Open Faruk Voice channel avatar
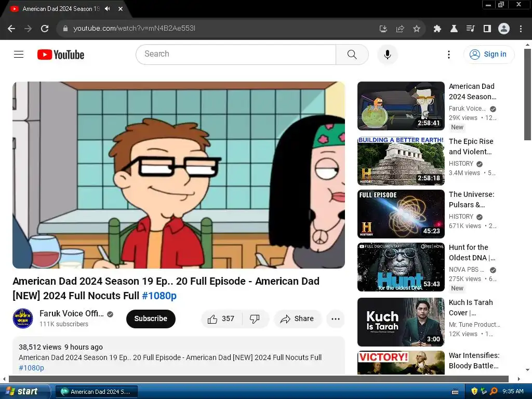This screenshot has height=399, width=532. tap(23, 318)
